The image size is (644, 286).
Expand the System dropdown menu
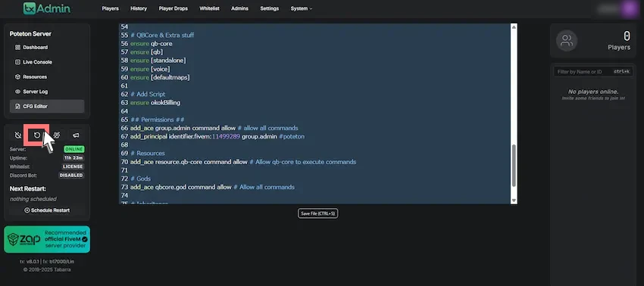[301, 8]
